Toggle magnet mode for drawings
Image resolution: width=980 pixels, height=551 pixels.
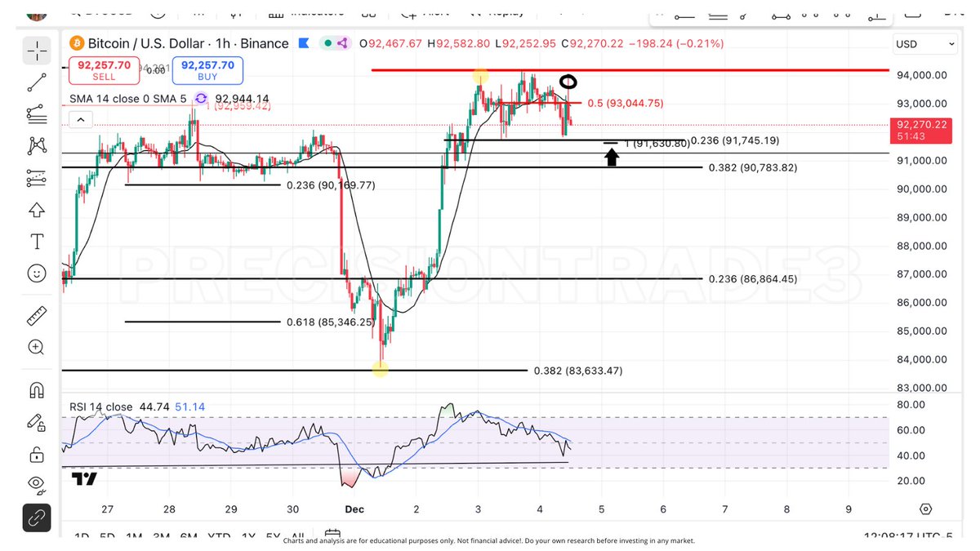tap(37, 389)
